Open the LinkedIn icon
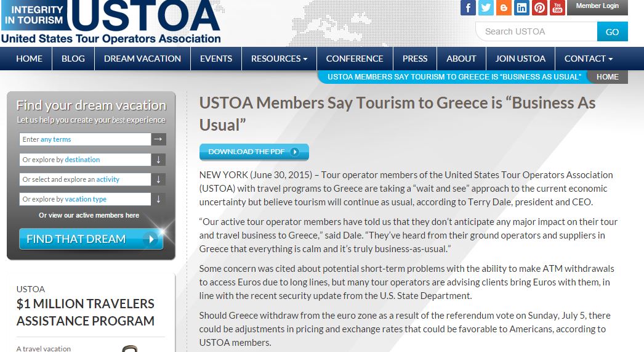644x352 pixels. click(x=521, y=7)
